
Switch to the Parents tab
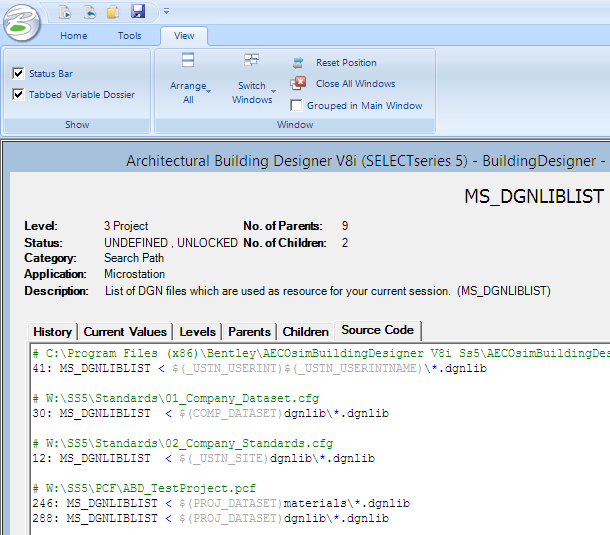[249, 332]
